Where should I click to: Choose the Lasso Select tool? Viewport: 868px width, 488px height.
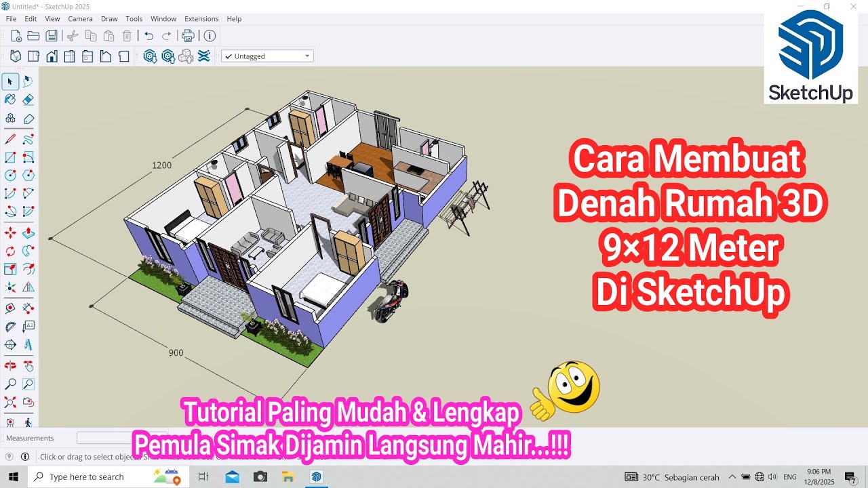pyautogui.click(x=28, y=82)
